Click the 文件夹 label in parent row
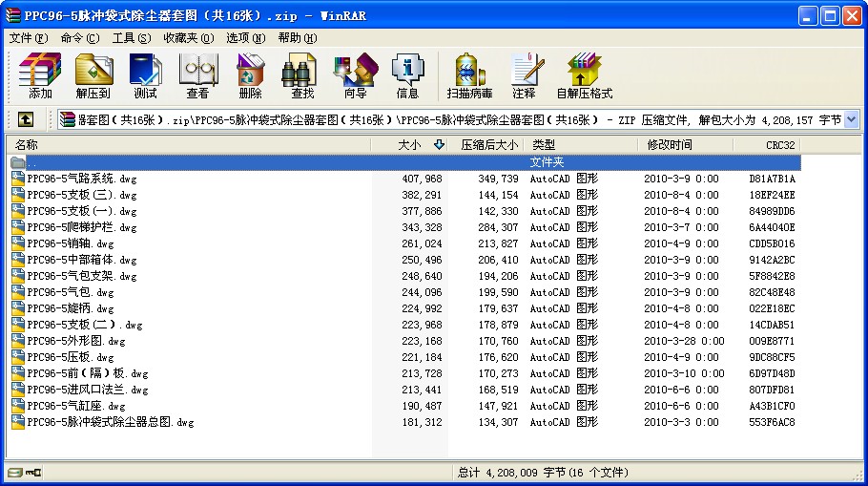The height and width of the screenshot is (486, 868). click(x=547, y=162)
